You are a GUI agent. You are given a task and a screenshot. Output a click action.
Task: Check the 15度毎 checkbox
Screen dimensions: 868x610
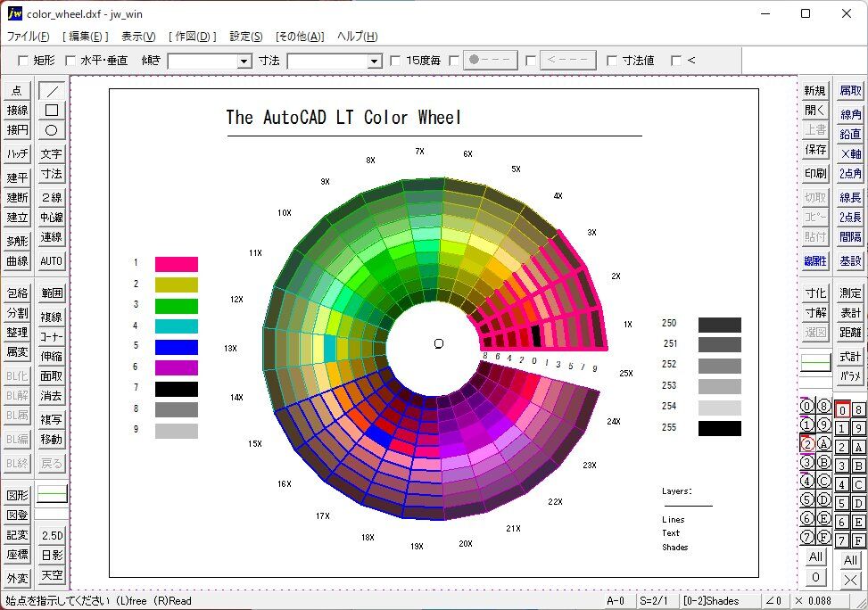pyautogui.click(x=395, y=61)
